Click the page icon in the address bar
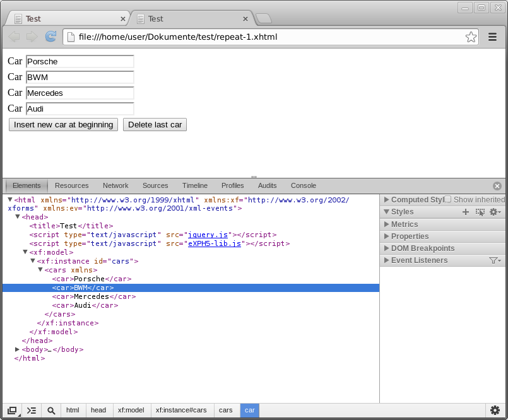508x420 pixels. (x=71, y=37)
